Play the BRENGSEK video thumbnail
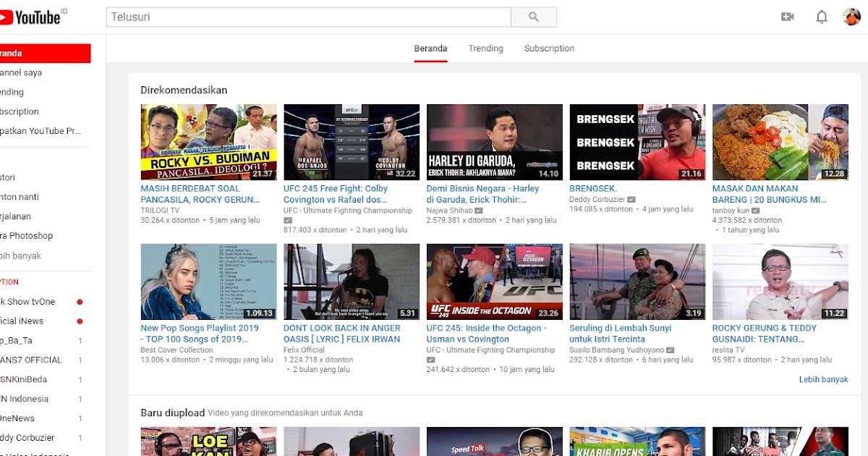 click(x=637, y=142)
